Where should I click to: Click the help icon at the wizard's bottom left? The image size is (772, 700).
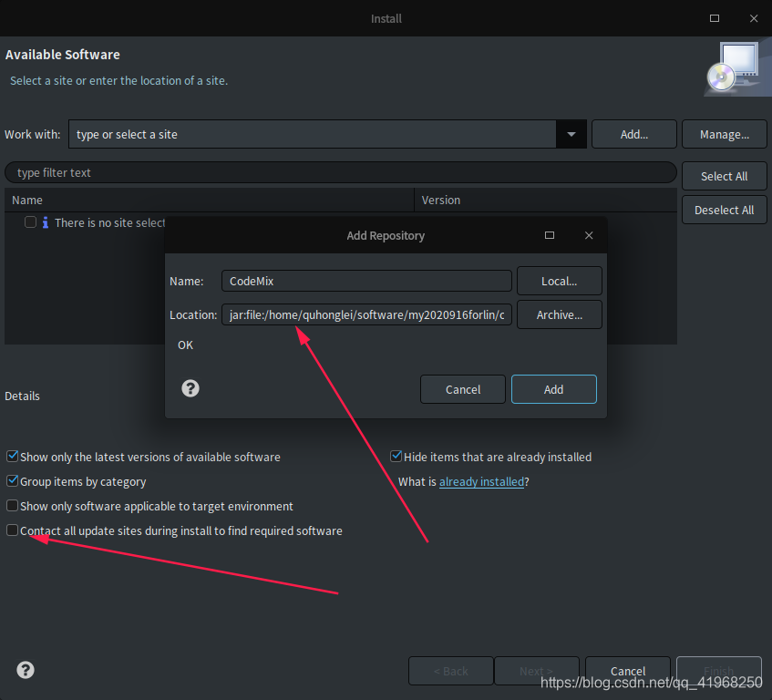coord(25,669)
